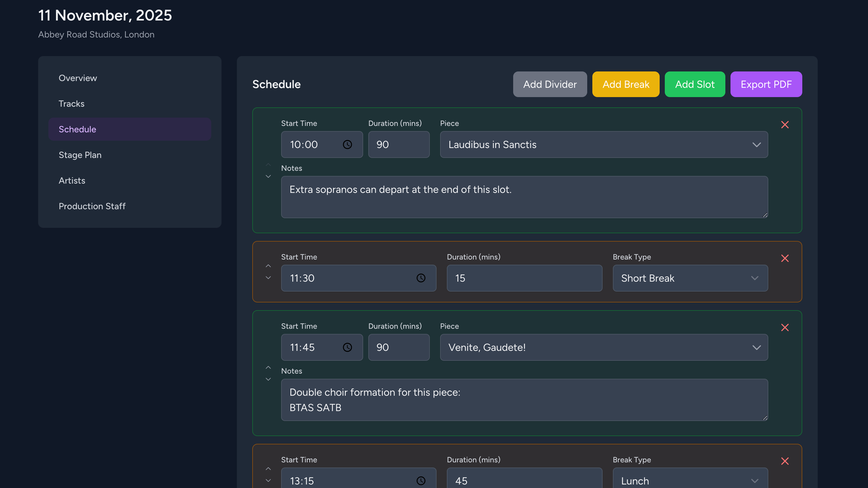Switch to the Stage Plan section
The height and width of the screenshot is (488, 868).
pyautogui.click(x=80, y=155)
